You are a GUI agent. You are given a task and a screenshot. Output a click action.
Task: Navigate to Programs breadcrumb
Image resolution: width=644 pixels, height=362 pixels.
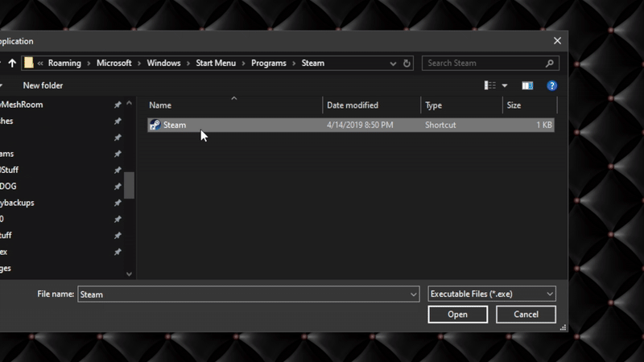269,64
